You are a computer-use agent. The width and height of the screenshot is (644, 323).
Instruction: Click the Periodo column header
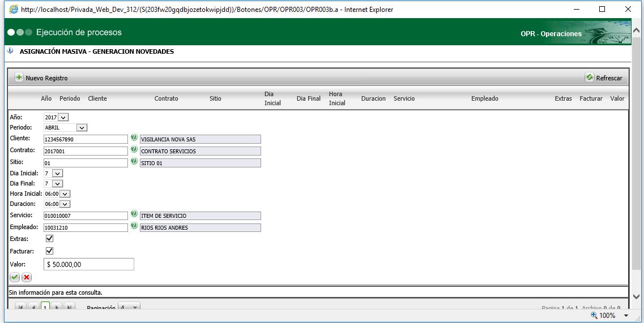(x=70, y=98)
